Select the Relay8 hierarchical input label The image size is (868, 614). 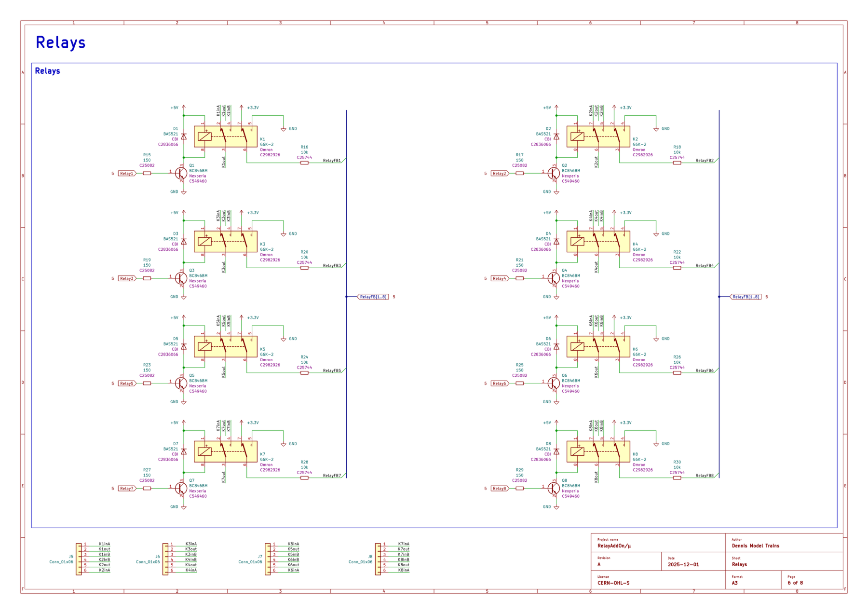click(500, 488)
